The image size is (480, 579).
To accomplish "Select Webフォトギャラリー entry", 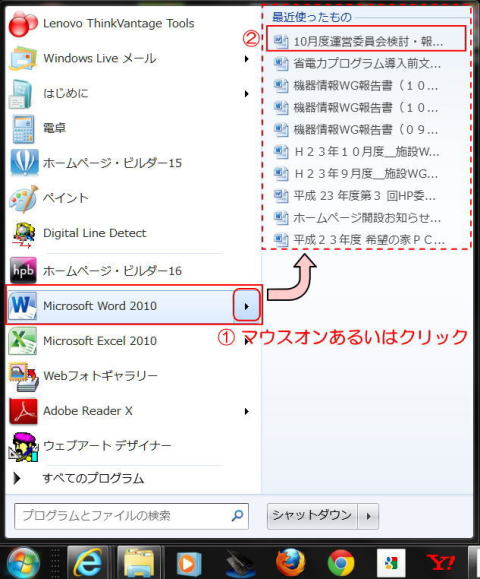I will [133, 376].
